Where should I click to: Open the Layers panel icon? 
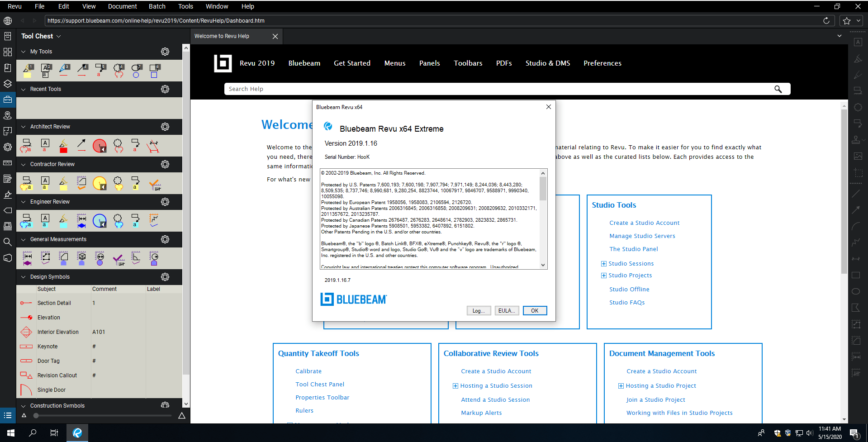8,84
